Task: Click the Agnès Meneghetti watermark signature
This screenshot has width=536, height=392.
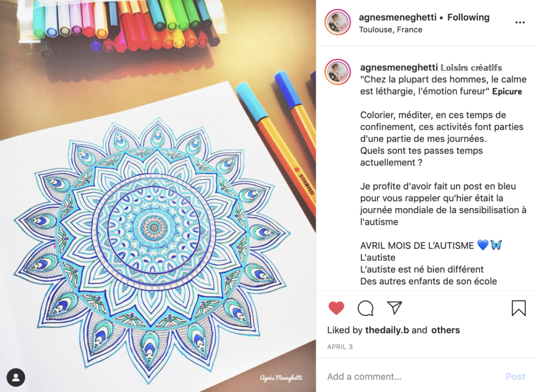Action: tap(281, 378)
